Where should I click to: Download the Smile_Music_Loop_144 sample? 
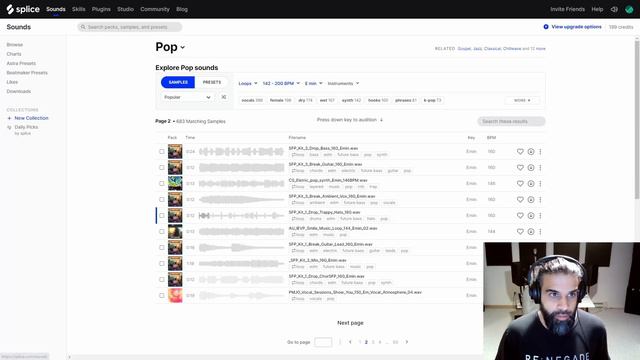pyautogui.click(x=531, y=231)
